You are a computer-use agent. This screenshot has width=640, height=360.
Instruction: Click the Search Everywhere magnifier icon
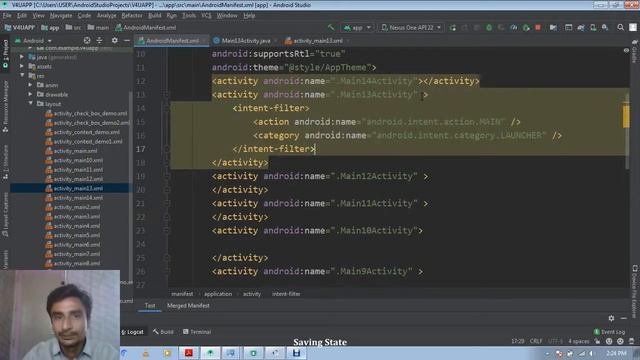620,28
